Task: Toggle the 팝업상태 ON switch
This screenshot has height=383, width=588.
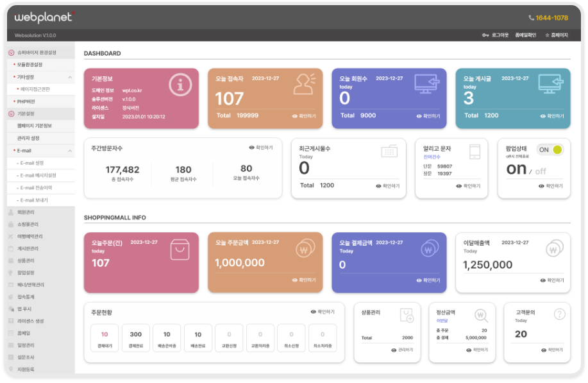Action: pos(550,149)
